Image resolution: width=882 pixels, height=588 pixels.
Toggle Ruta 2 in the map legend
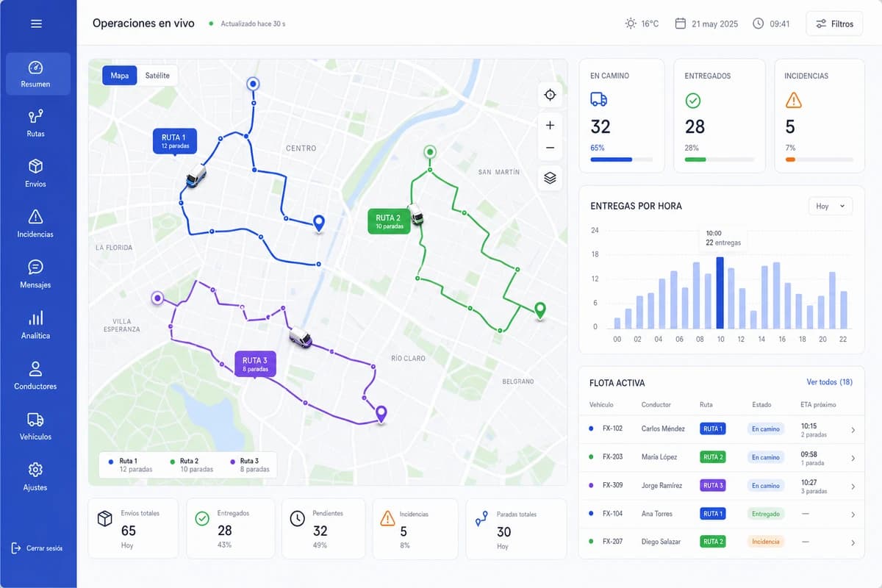191,465
